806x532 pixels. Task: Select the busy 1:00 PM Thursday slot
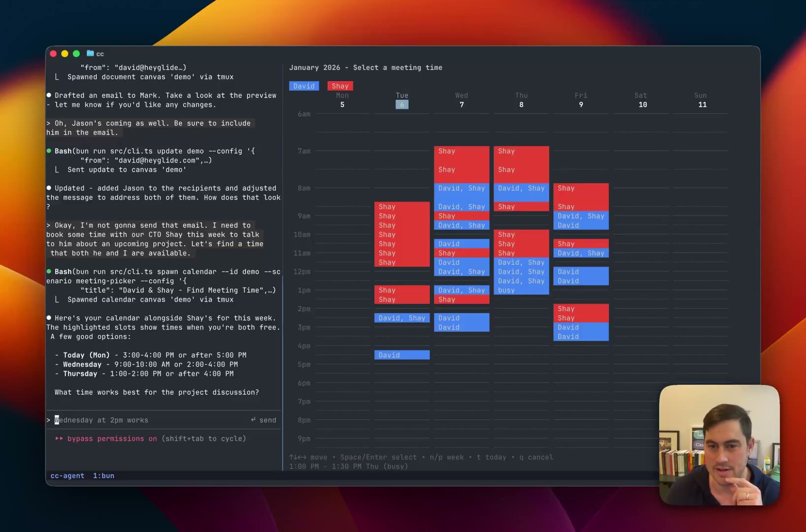[521, 291]
